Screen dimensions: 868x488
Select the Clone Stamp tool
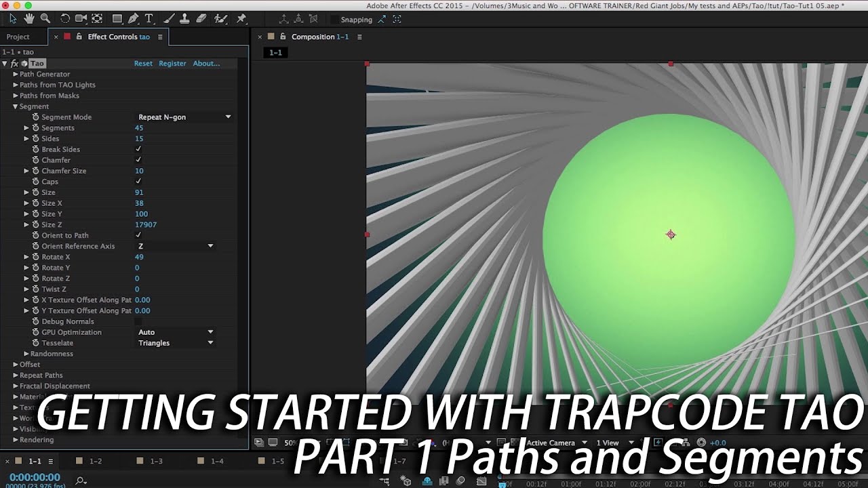(184, 19)
